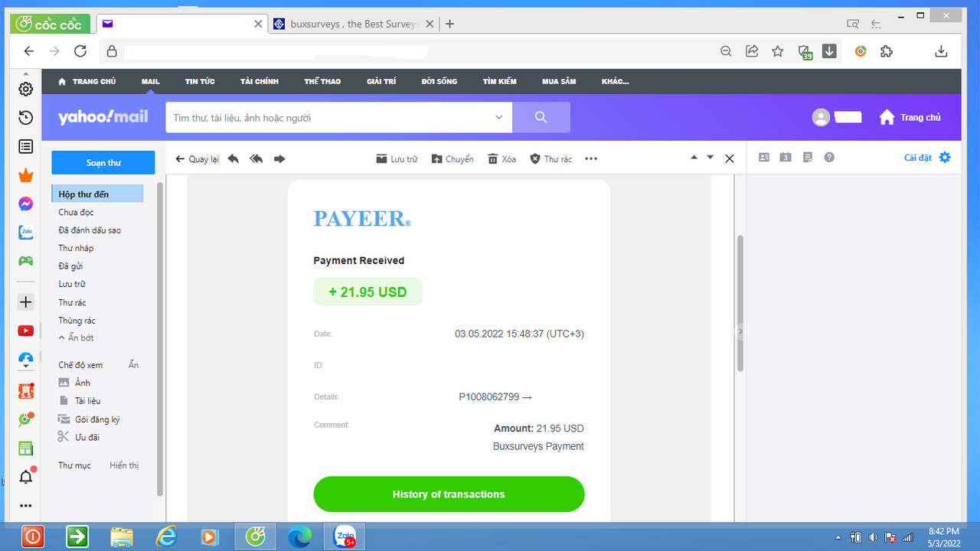
Task: Open Thư nháp drafts folder
Action: pos(76,248)
